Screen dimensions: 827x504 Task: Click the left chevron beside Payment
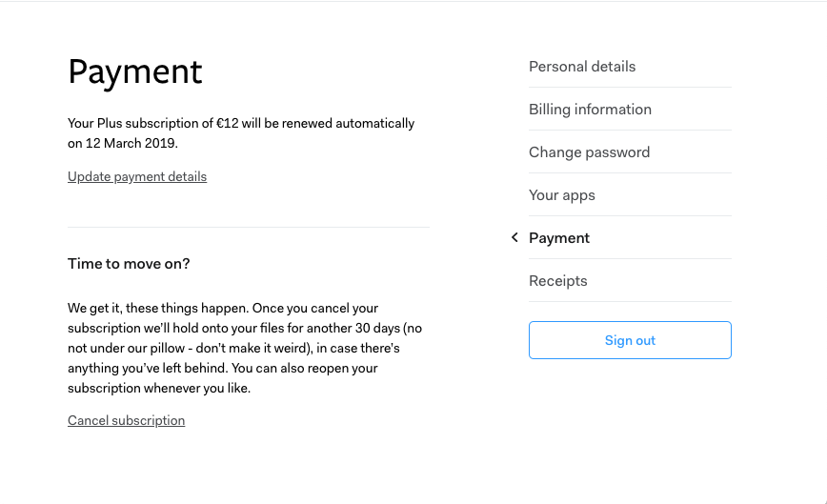(514, 237)
